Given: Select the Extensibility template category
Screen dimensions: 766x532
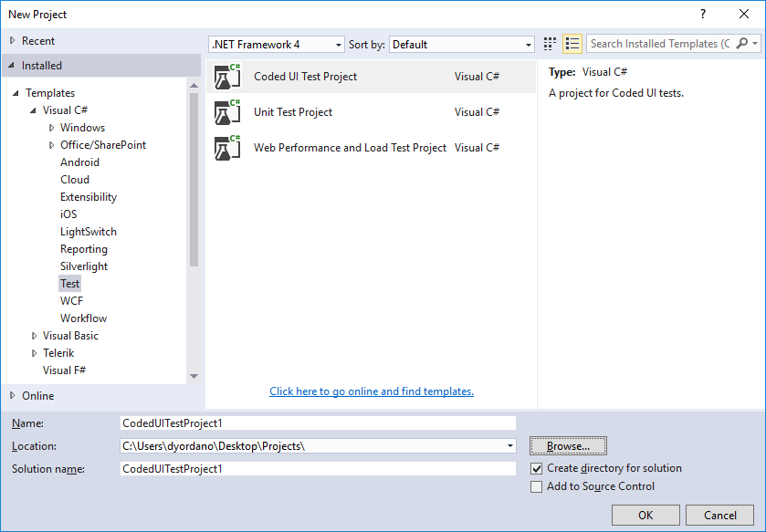Looking at the screenshot, I should point(89,197).
